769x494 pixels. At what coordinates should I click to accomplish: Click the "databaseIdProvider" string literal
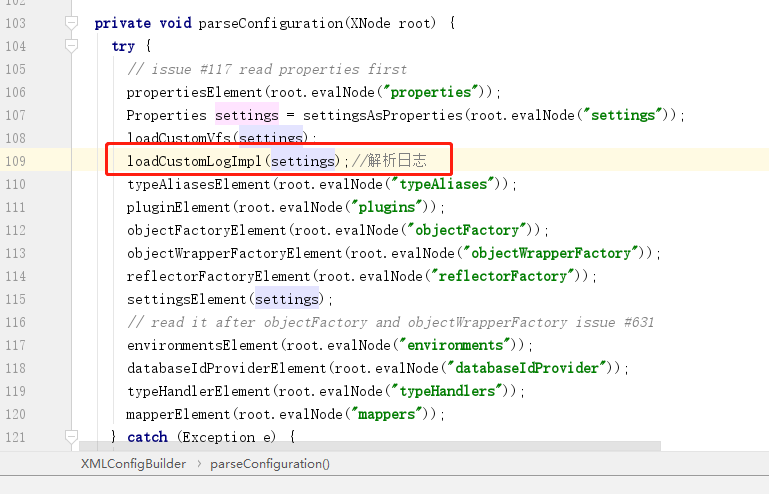tap(527, 368)
